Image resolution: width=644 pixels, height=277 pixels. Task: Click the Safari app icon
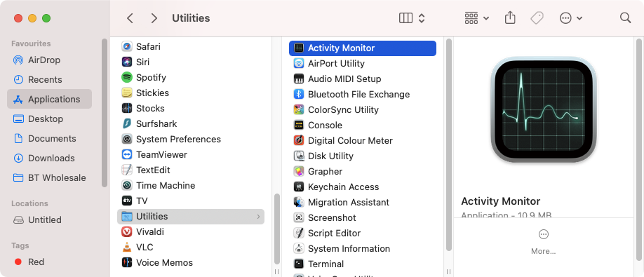[x=127, y=47]
